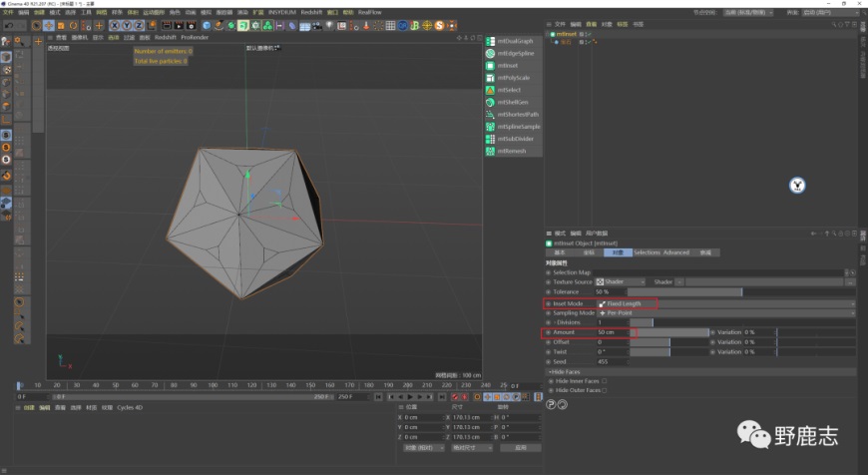Toggle Hide Inner Faces checkbox

(x=604, y=381)
